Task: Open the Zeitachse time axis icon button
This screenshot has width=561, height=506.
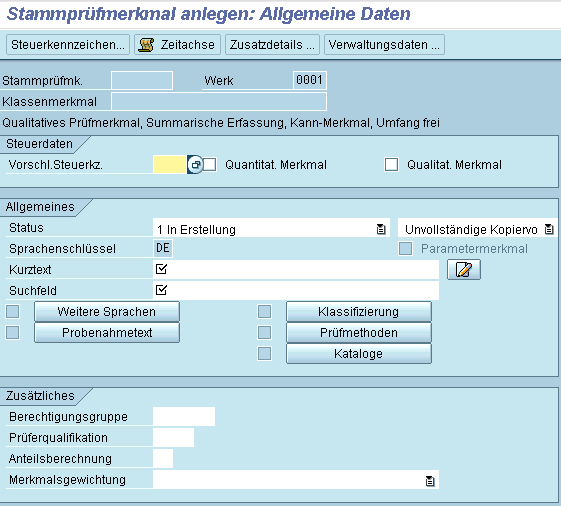Action: (x=177, y=45)
